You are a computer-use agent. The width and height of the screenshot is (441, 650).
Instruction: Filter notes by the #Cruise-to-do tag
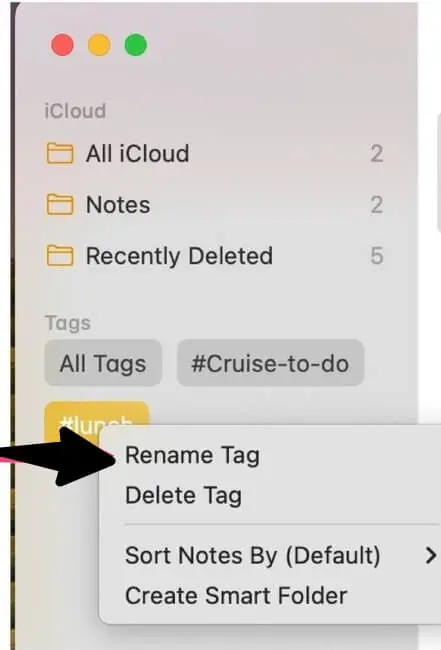tap(270, 363)
